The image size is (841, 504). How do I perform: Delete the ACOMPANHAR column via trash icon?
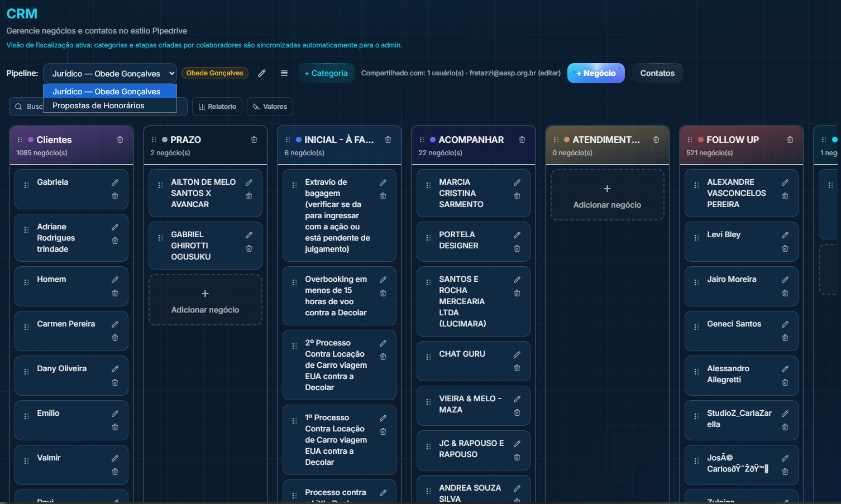coord(522,140)
